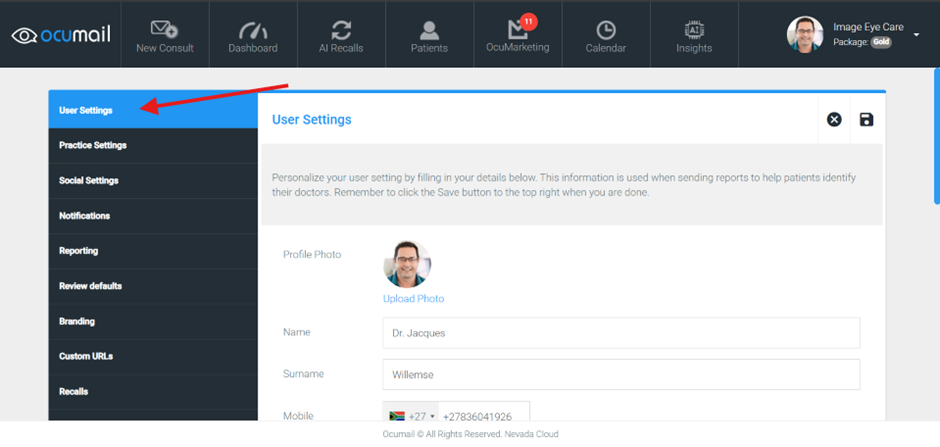Viewport: 940px width, 447px height.
Task: Click the User Settings panel heading
Action: pyautogui.click(x=312, y=119)
